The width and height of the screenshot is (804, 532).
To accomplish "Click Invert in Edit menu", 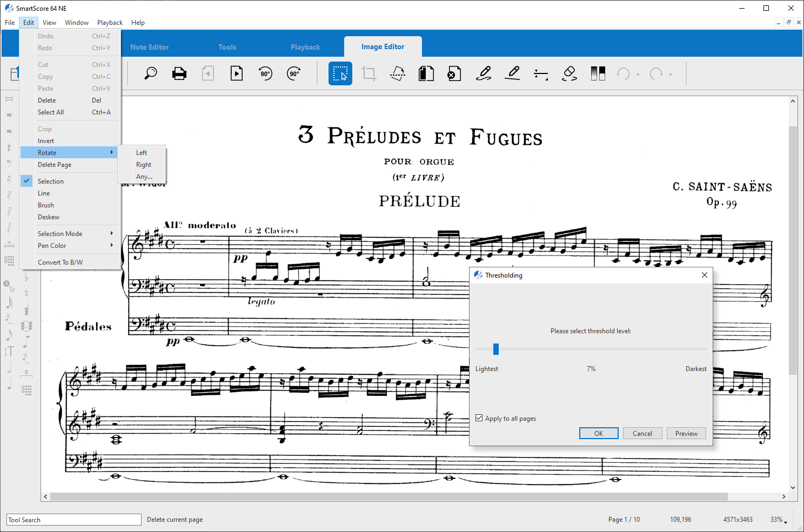I will pos(70,141).
